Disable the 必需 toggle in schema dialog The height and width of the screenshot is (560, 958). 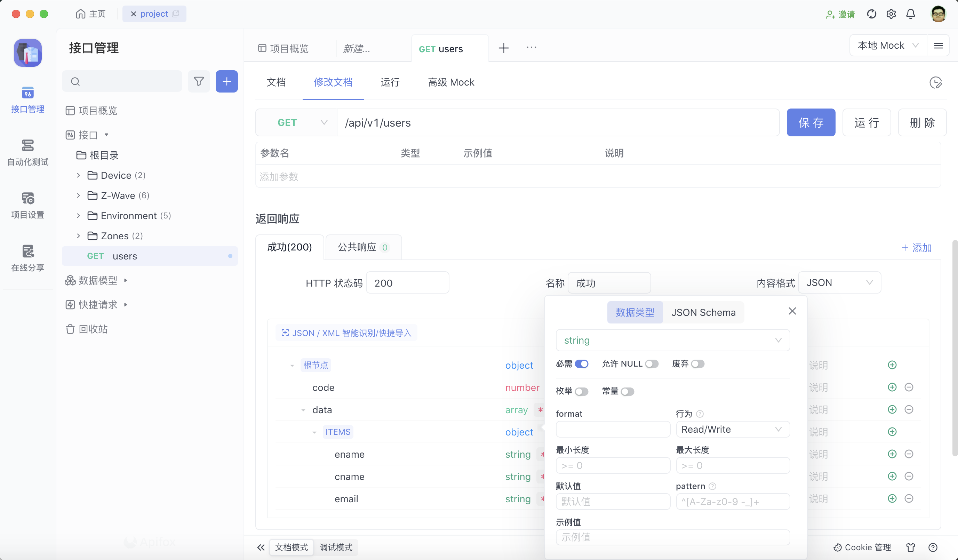582,364
